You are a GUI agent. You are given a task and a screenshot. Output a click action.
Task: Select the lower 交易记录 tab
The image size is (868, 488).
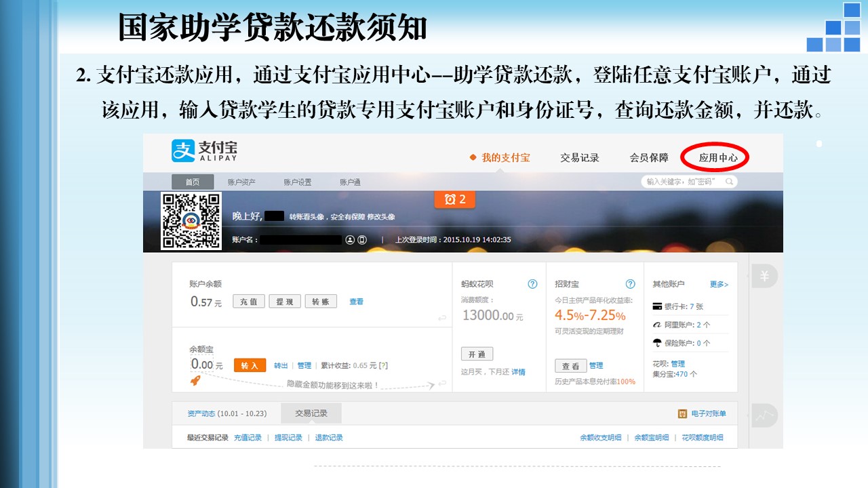coord(311,413)
